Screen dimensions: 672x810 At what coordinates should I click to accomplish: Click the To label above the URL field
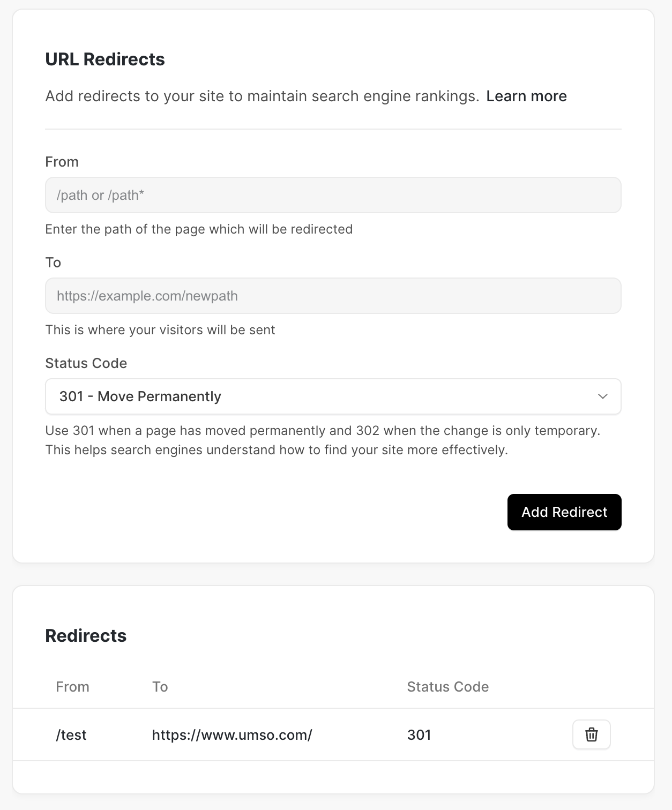[x=53, y=262]
